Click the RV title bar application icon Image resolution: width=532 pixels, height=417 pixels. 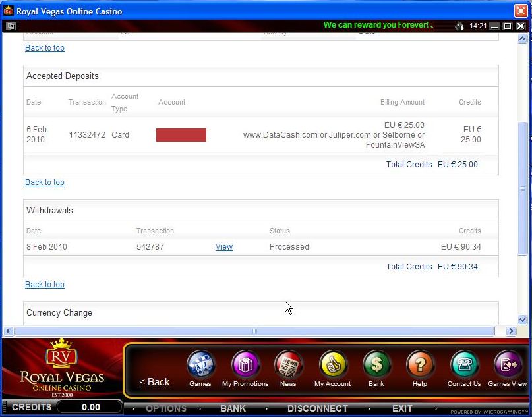tap(8, 11)
